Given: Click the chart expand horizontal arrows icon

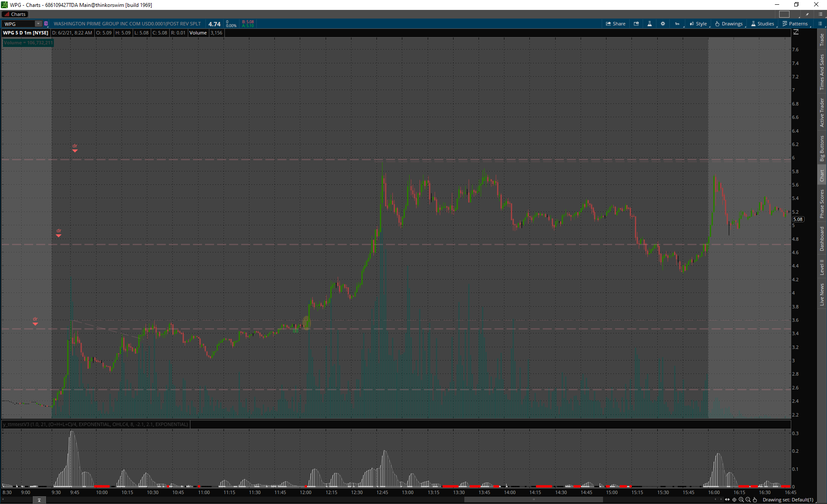Looking at the screenshot, I should point(728,500).
